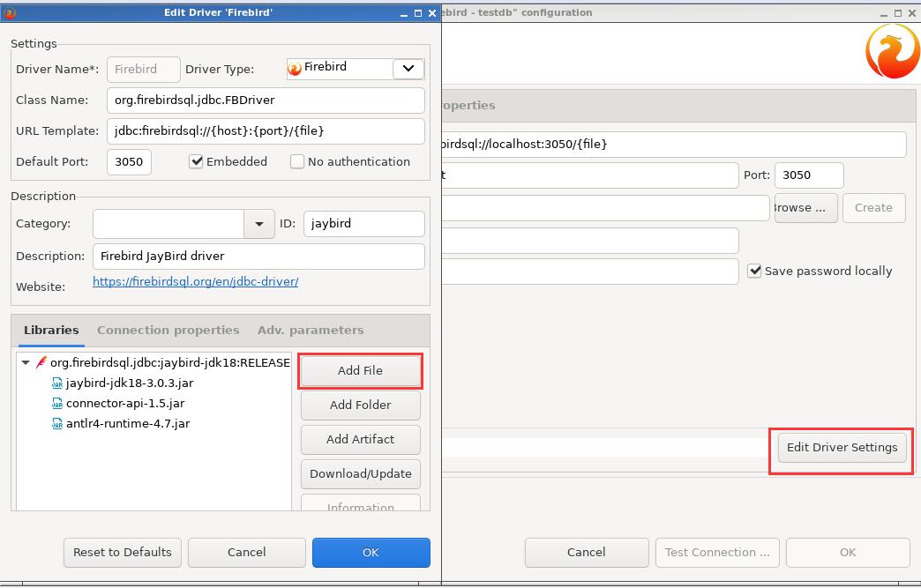Click Edit Driver Settings button

point(842,447)
